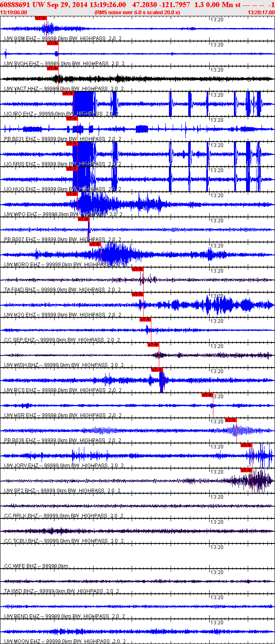This screenshot has height=644, width=275.
Task: Click the red pick marker on the SVOH trace
Action: point(52,43)
